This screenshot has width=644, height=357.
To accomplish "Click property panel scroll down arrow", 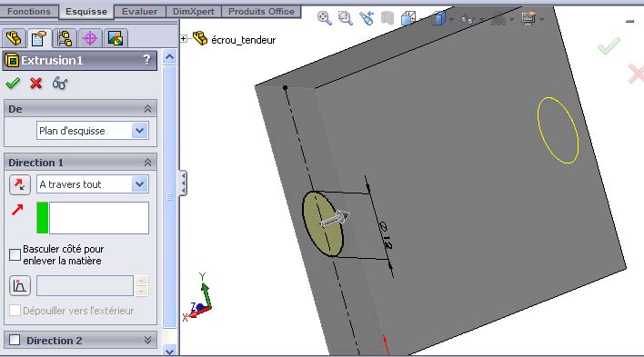I will [169, 351].
